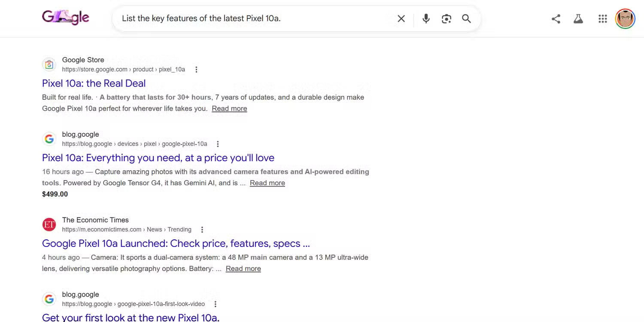Activate voice search with the microphone icon
Viewport: 644px width, 322px height.
(x=426, y=18)
